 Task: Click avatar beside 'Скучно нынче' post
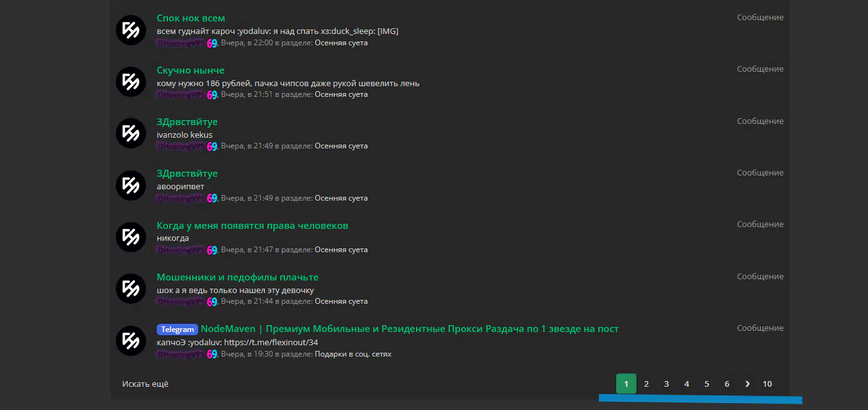pyautogui.click(x=131, y=82)
